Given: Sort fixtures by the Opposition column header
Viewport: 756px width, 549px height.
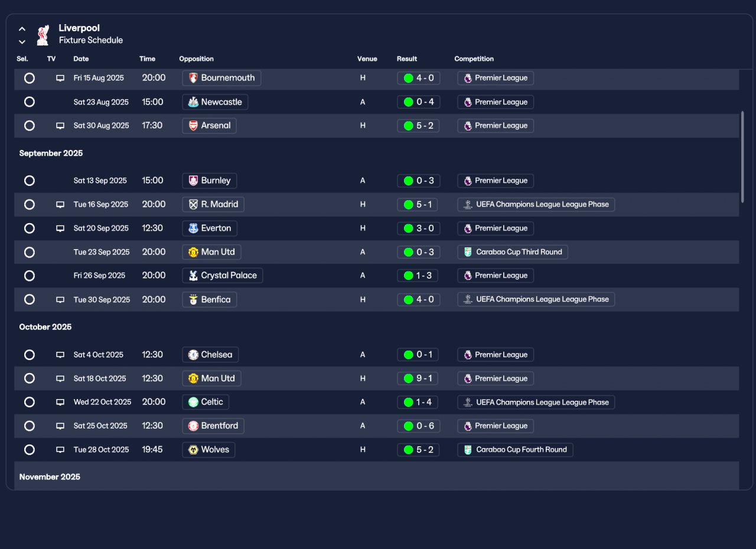Looking at the screenshot, I should 196,59.
